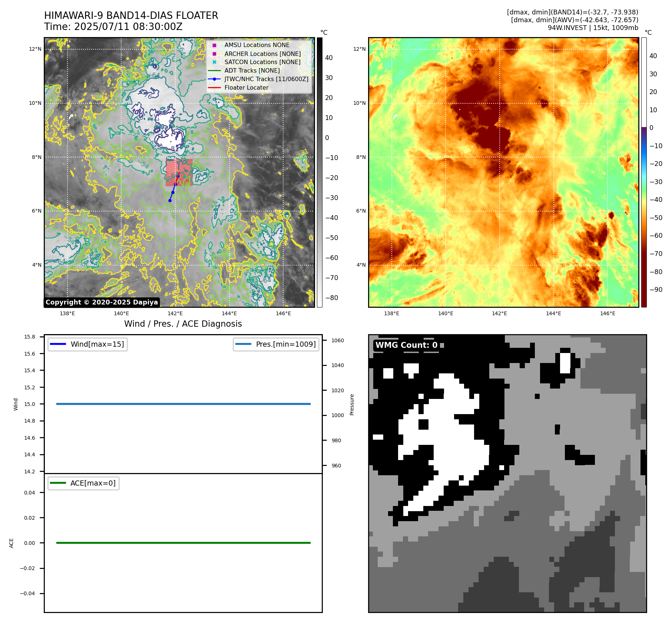Click the green ACE line in the lower chart
Image resolution: width=672 pixels, height=626 pixels.
tap(183, 543)
